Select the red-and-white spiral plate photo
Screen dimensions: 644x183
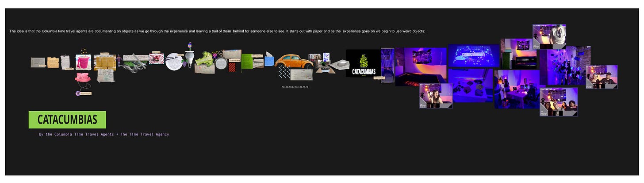(157, 58)
